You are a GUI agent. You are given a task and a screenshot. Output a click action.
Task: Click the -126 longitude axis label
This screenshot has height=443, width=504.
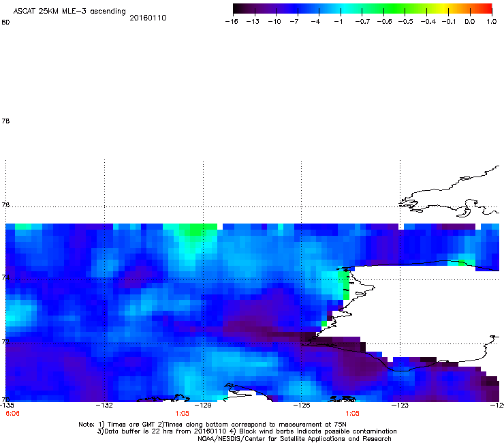click(x=302, y=406)
